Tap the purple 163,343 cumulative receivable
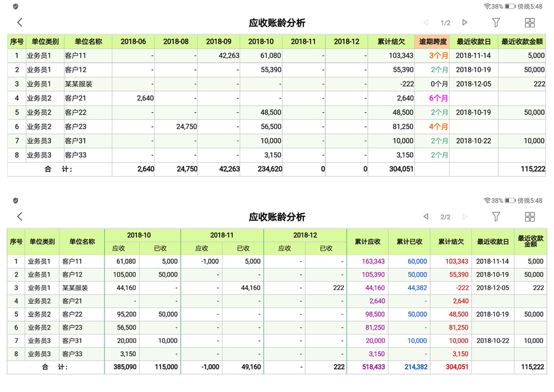Image resolution: width=554 pixels, height=392 pixels. tap(373, 261)
